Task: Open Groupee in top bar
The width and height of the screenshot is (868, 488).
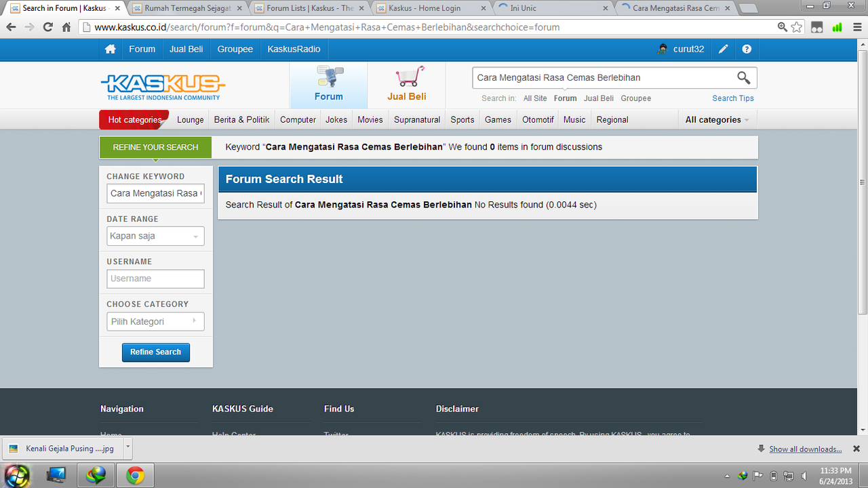Action: [x=235, y=49]
